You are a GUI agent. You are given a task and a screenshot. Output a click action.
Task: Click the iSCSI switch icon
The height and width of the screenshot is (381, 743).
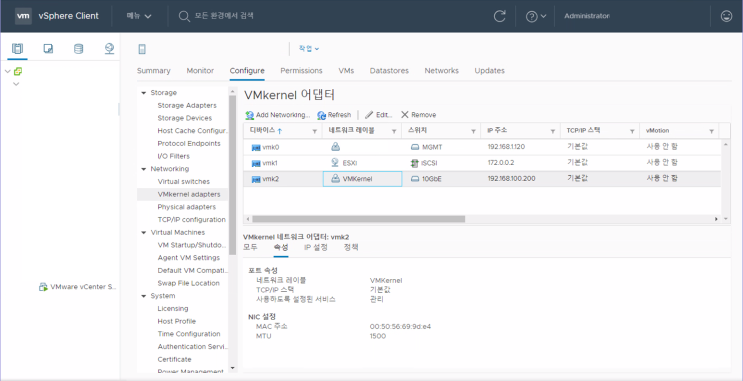click(415, 163)
